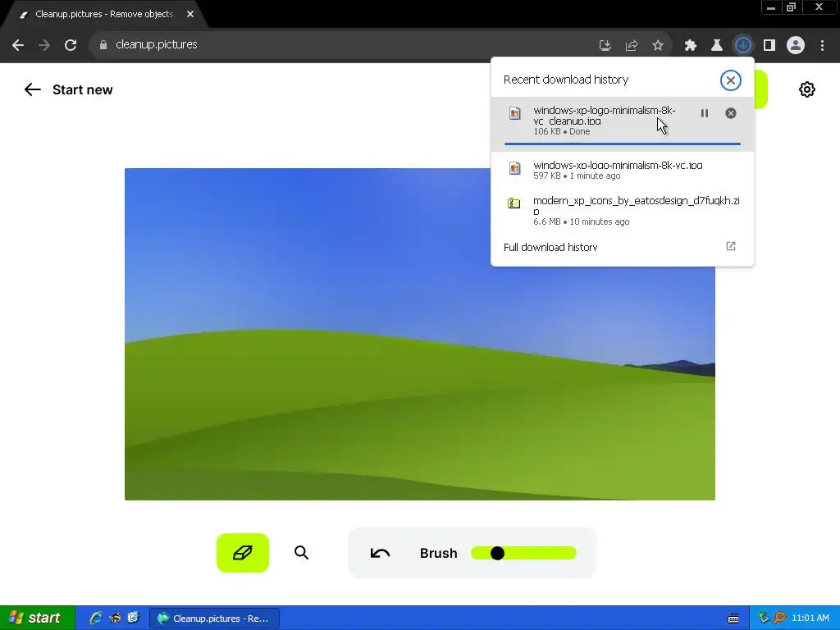This screenshot has width=840, height=630.
Task: Open the Windows XP start menu
Action: [x=38, y=618]
